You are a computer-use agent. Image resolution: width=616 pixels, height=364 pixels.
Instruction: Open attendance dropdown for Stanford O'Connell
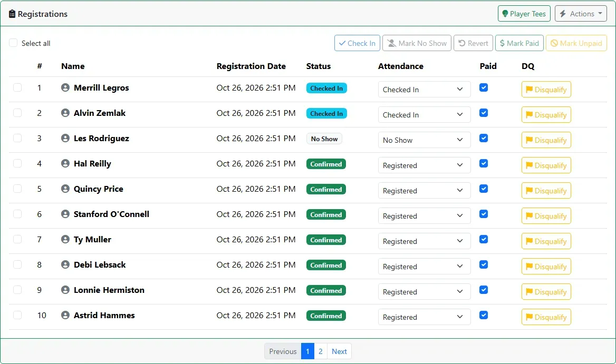coord(424,216)
